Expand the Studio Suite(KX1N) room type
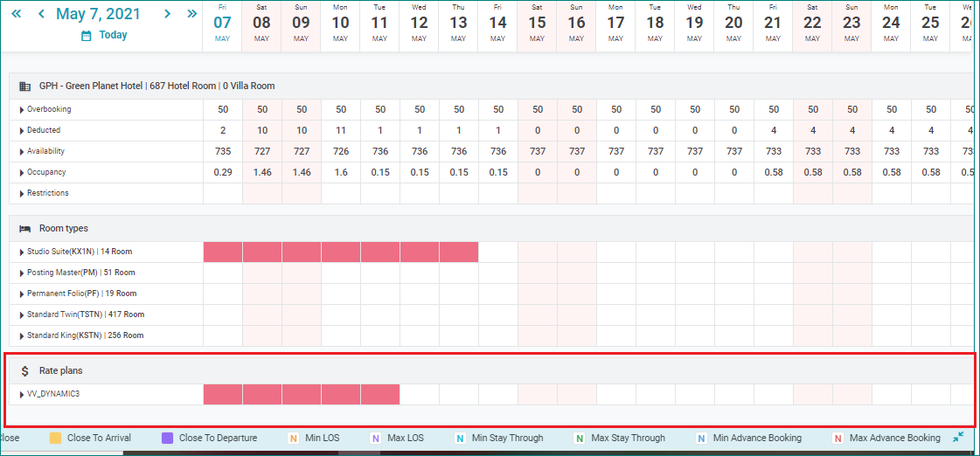The width and height of the screenshot is (980, 456). click(x=22, y=252)
